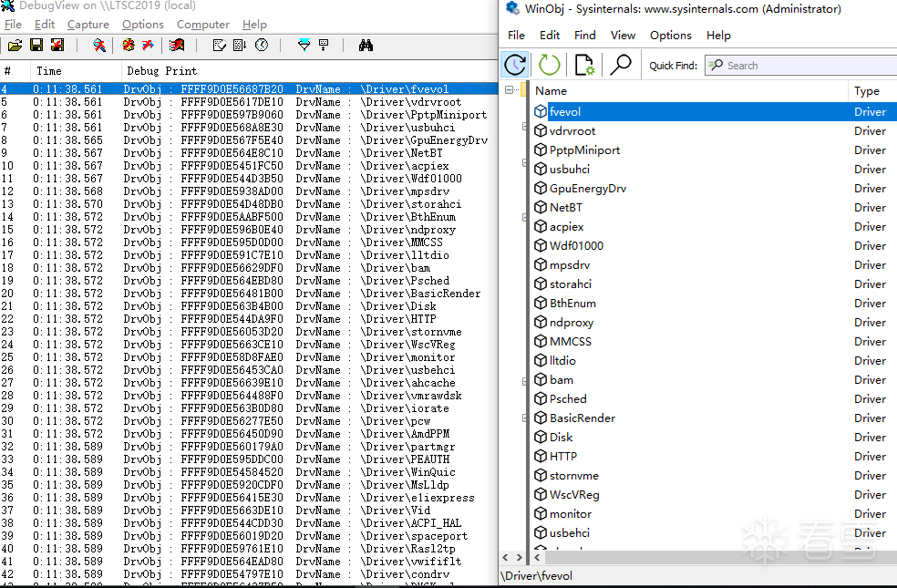Open the Filter/Highlight funnel icon in DebugView

pos(304,46)
